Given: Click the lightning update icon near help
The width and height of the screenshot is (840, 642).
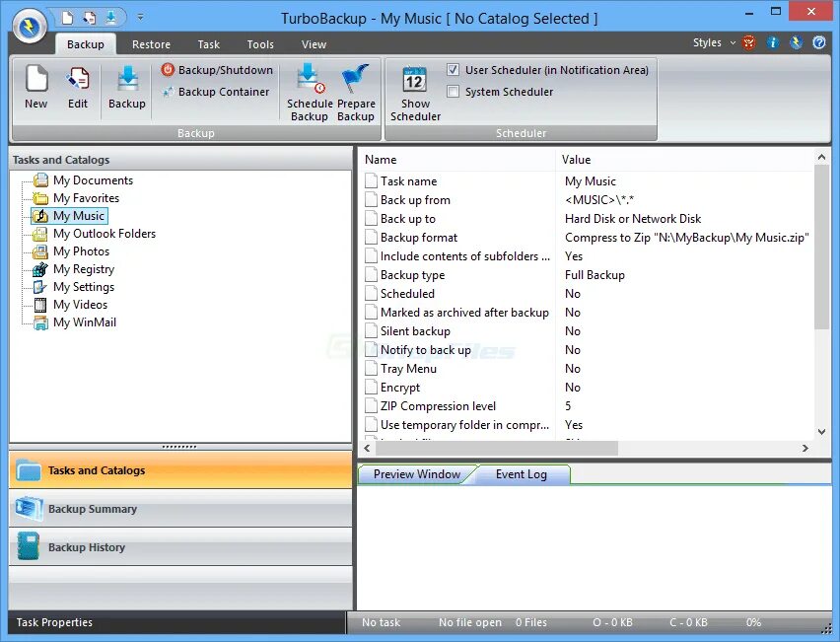Looking at the screenshot, I should tap(796, 42).
